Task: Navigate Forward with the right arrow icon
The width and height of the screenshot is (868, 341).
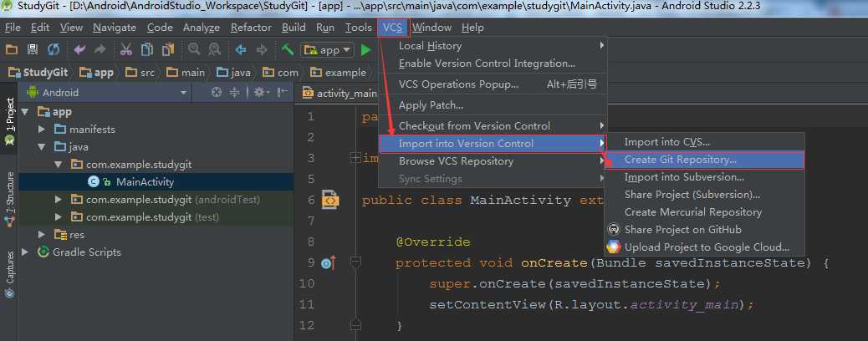Action: coord(261,50)
